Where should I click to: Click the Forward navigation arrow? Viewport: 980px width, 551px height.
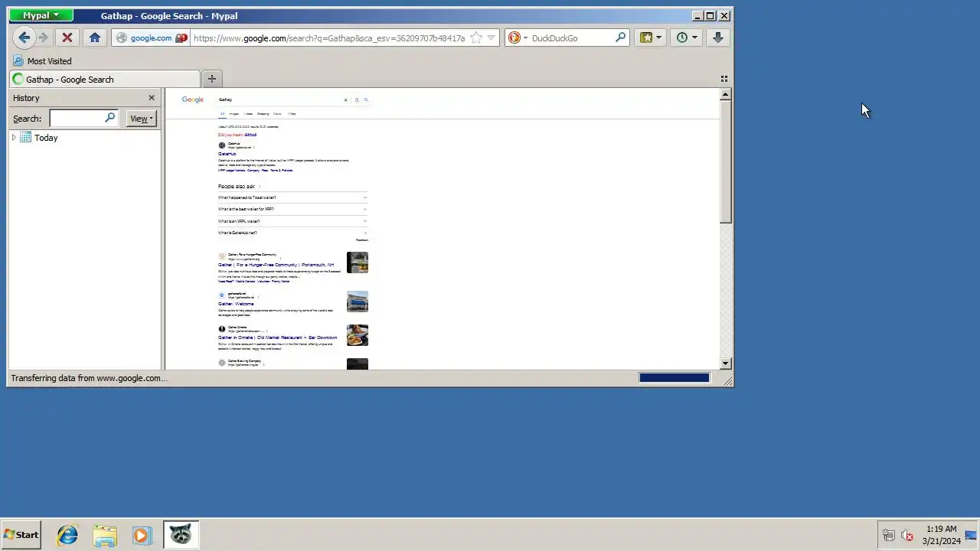[44, 37]
